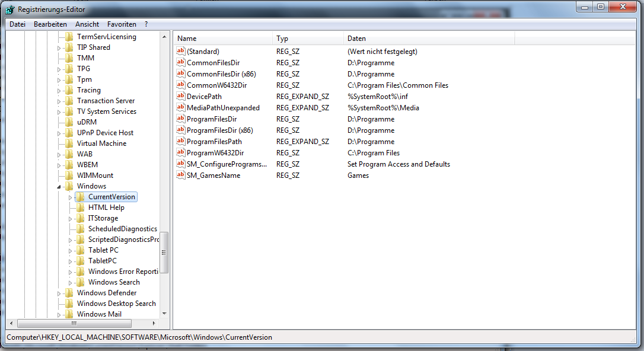Click the '%SystemRoot%\Media' data value

(383, 107)
